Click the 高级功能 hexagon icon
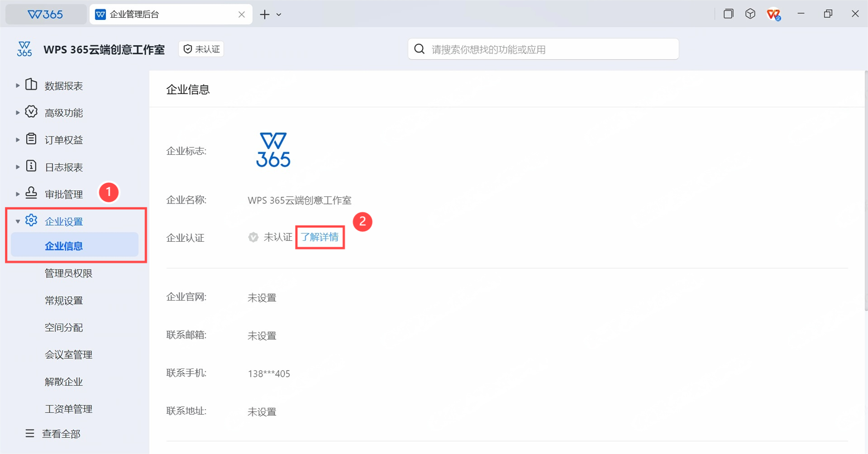 [x=31, y=112]
